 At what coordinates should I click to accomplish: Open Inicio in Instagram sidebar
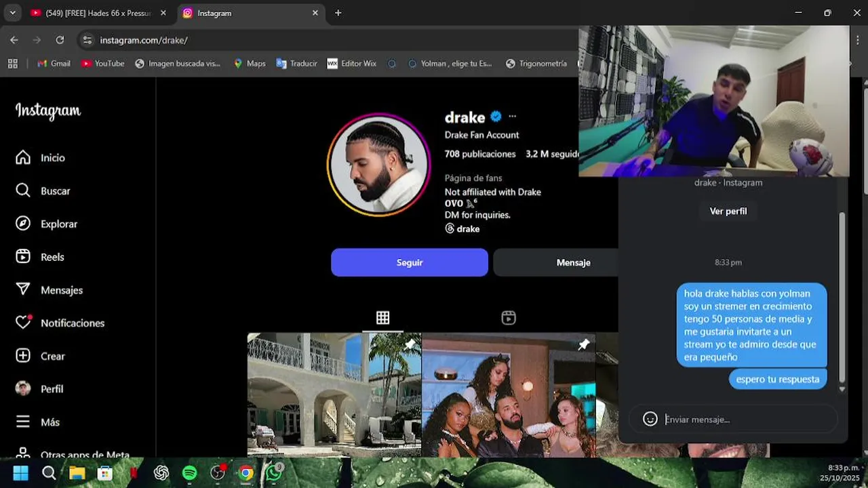[41, 157]
